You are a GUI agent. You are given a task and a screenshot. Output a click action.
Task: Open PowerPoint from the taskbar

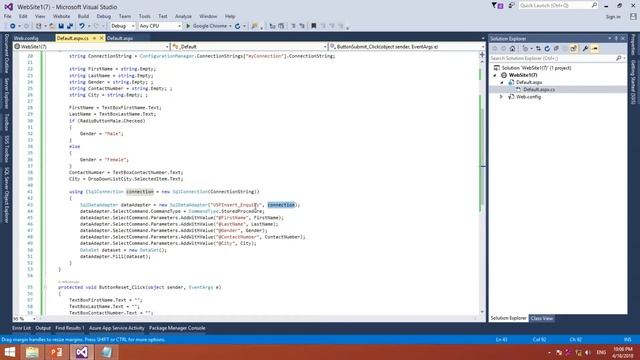[56, 352]
